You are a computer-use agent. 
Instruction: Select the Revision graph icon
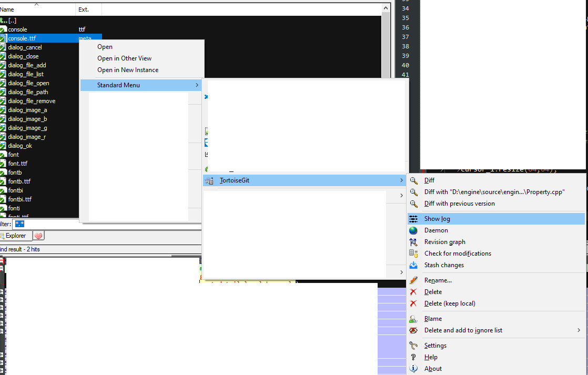415,241
